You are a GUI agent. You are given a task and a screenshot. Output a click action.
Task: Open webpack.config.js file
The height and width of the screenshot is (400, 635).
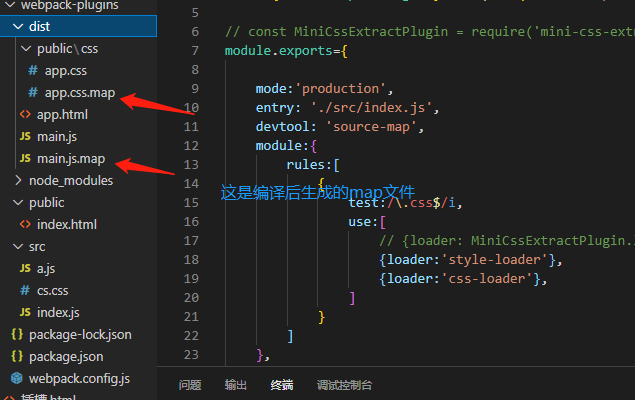pyautogui.click(x=79, y=379)
